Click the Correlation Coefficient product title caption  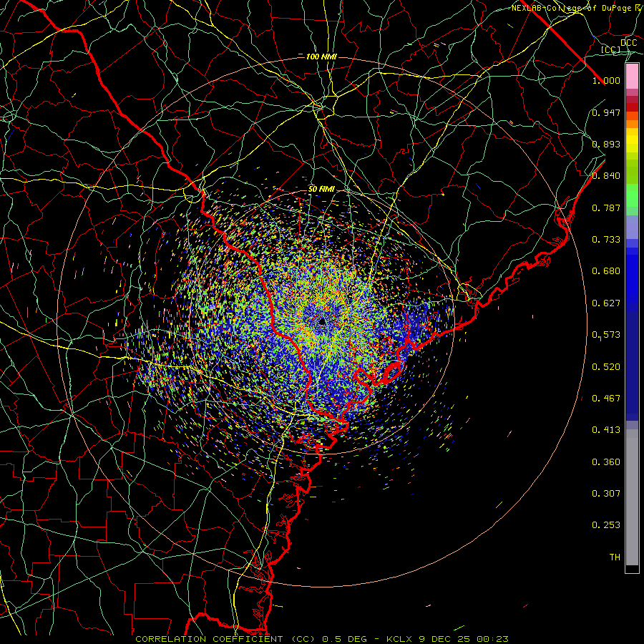point(321,639)
